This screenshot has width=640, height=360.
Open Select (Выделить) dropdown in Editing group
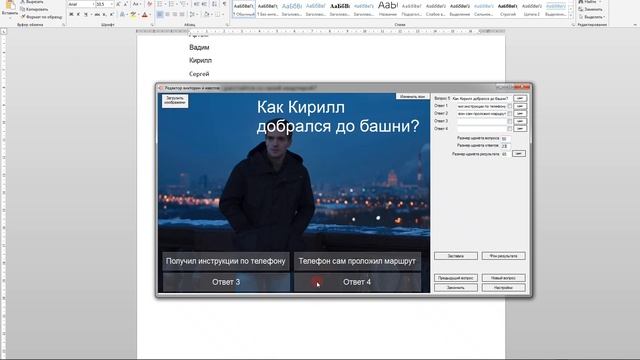click(591, 17)
